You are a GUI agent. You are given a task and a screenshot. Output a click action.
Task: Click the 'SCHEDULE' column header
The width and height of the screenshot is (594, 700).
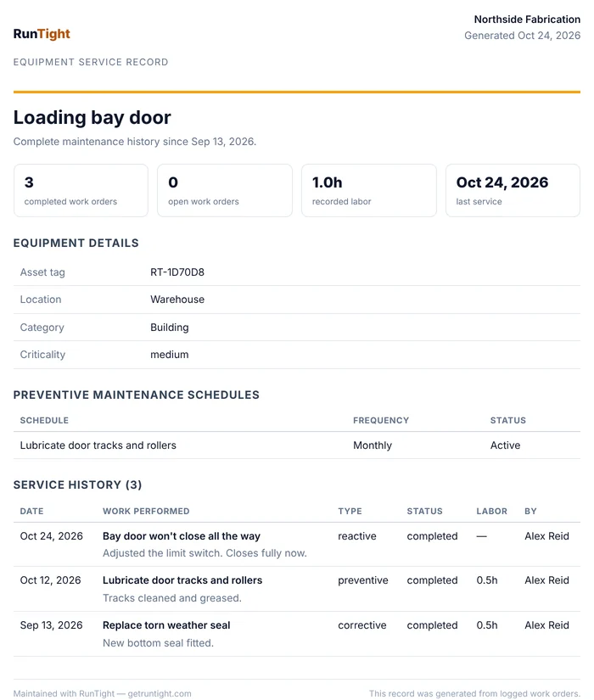pyautogui.click(x=44, y=420)
